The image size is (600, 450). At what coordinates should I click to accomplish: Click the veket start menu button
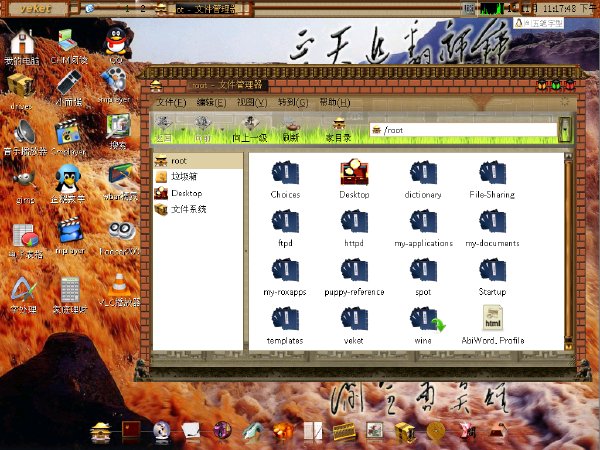pos(36,8)
